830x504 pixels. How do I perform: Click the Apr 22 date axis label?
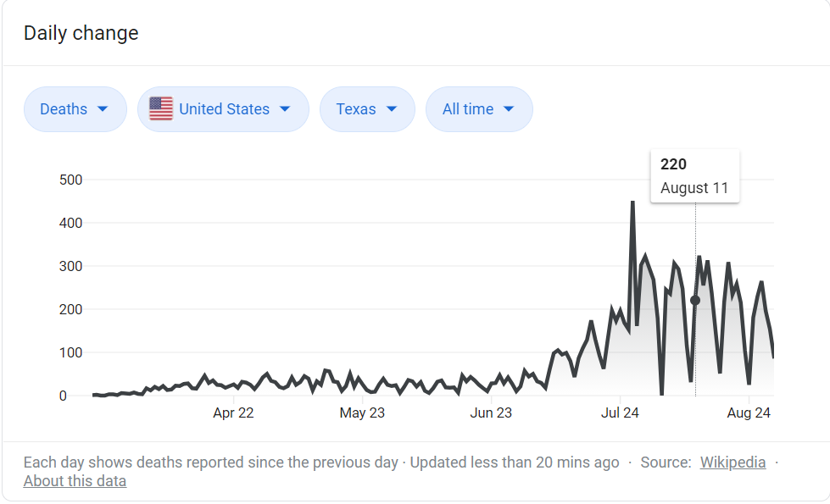[233, 413]
